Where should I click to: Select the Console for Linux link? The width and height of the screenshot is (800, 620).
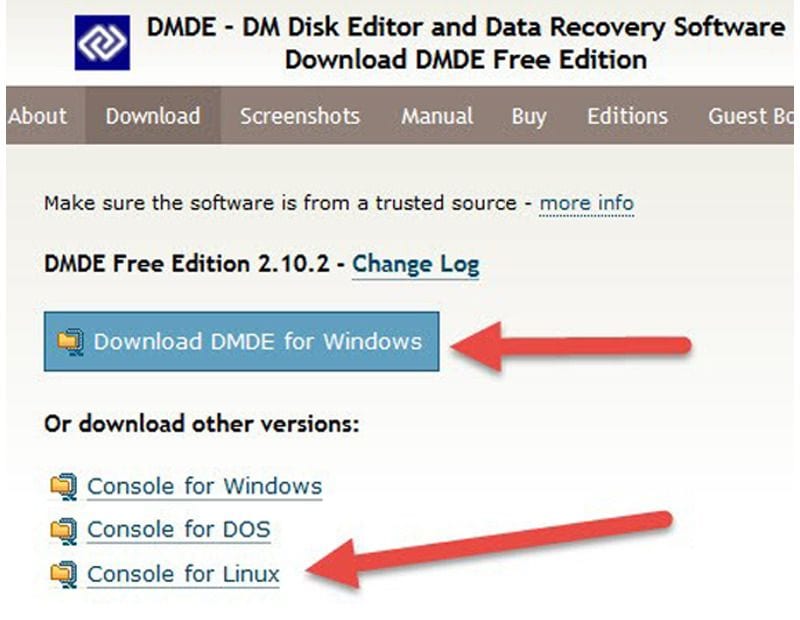coord(184,574)
